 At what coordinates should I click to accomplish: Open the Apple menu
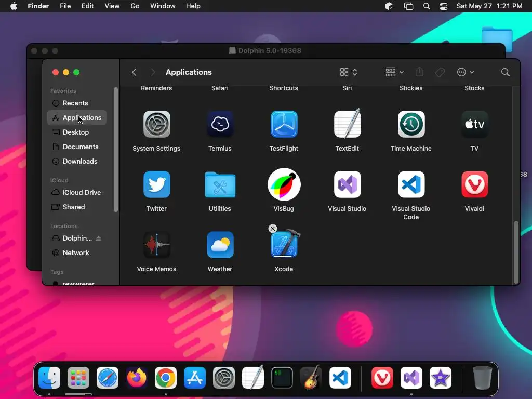14,6
